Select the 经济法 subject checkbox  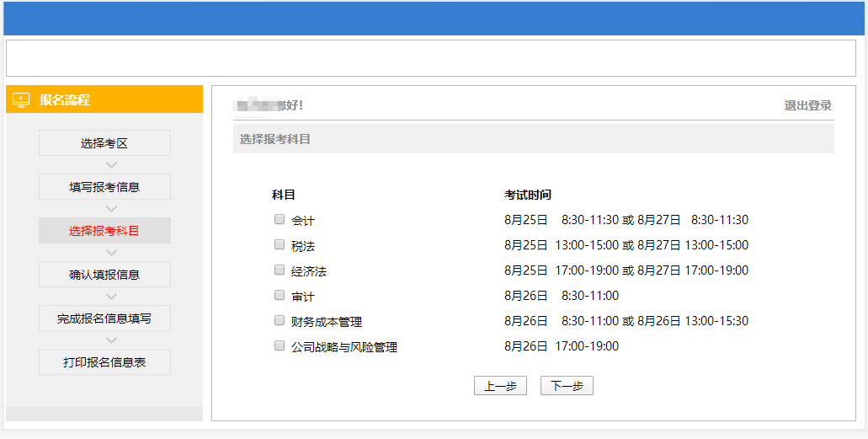[x=280, y=270]
